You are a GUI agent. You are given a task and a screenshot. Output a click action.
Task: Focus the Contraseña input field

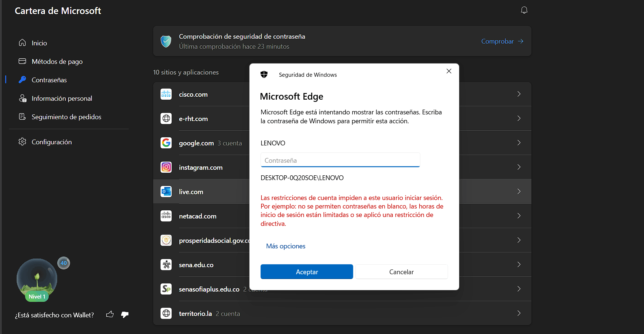340,160
